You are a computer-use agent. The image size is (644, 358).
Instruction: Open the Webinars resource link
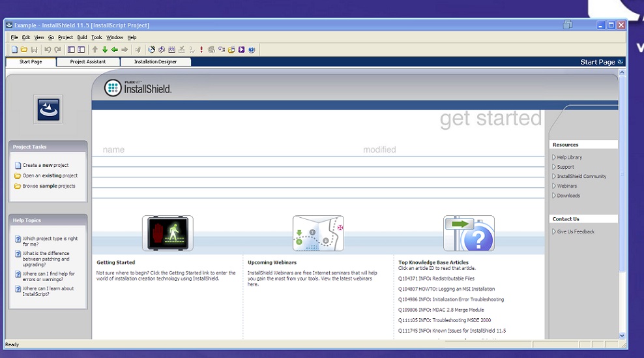[567, 186]
